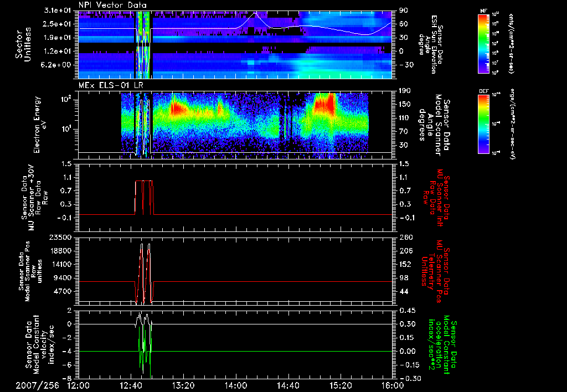
Task: Select the 'MEx ELS-01 LR' panel title
Action: pyautogui.click(x=111, y=85)
